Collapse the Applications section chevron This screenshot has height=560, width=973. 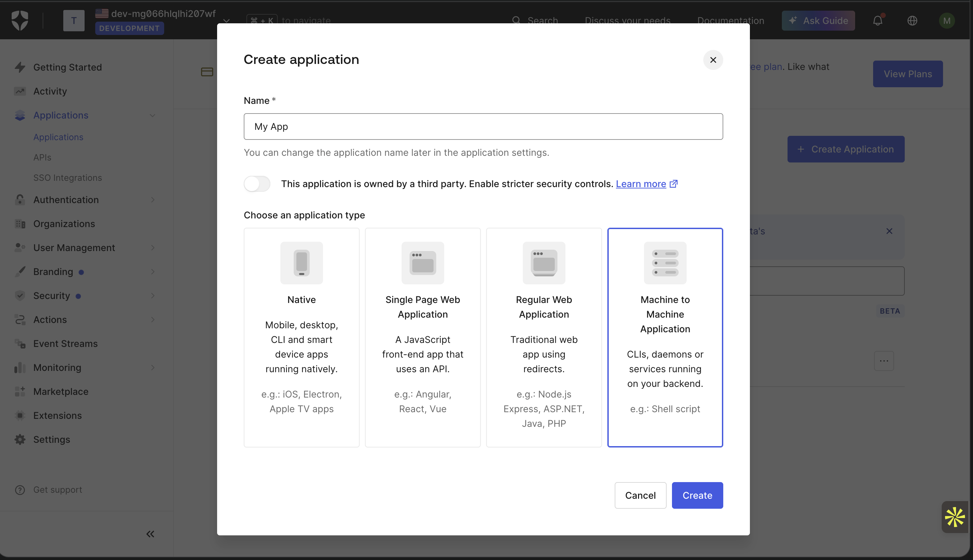pos(153,116)
